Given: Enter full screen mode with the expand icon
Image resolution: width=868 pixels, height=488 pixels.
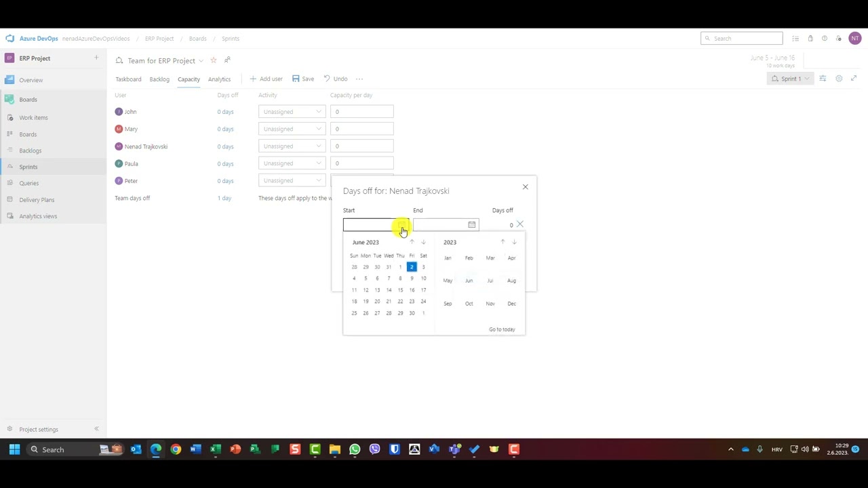Looking at the screenshot, I should 854,79.
